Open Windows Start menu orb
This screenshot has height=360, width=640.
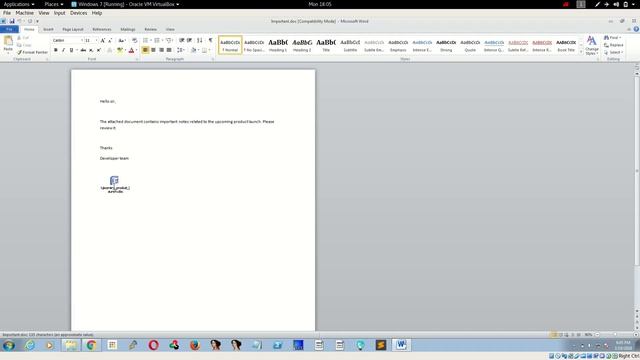[9, 345]
